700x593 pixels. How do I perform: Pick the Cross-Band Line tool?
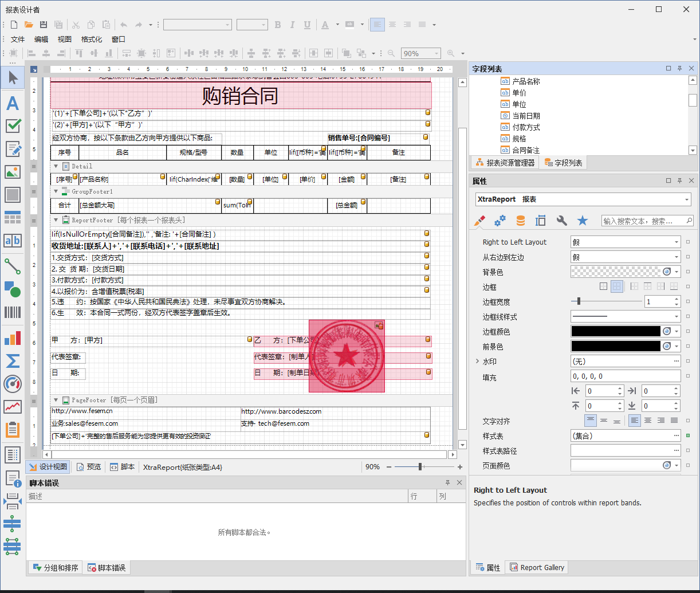(12, 524)
